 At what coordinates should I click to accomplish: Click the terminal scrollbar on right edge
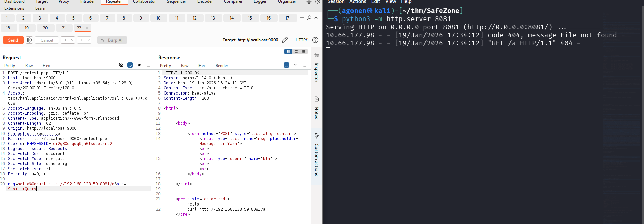click(642, 114)
